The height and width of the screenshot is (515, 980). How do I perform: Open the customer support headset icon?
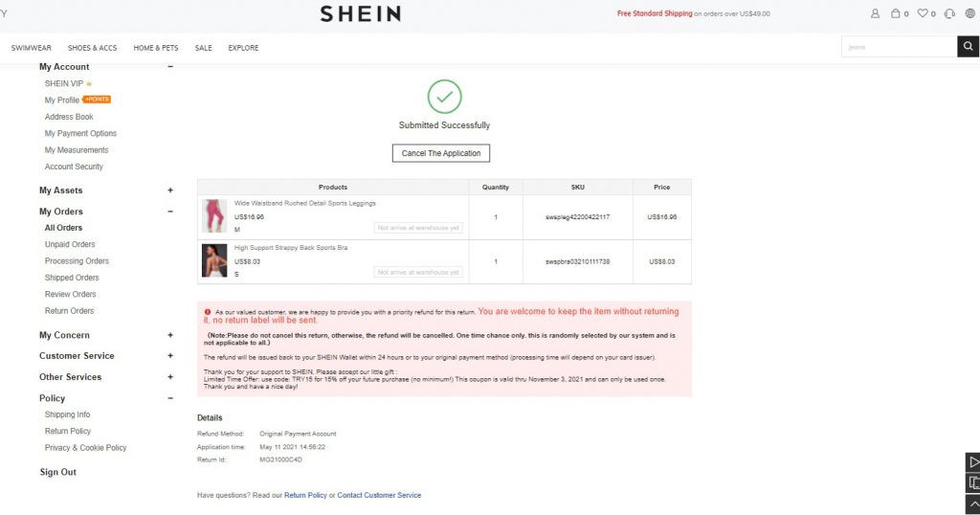(949, 13)
